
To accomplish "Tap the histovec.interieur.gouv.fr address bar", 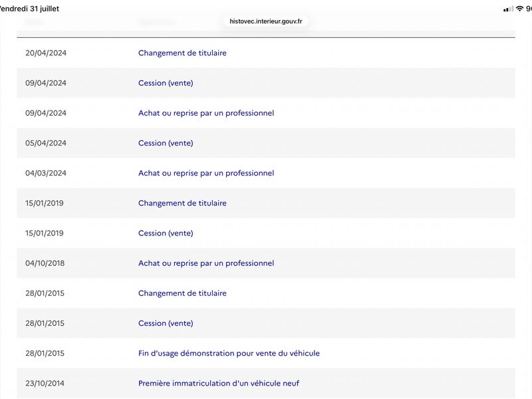I will click(x=265, y=21).
